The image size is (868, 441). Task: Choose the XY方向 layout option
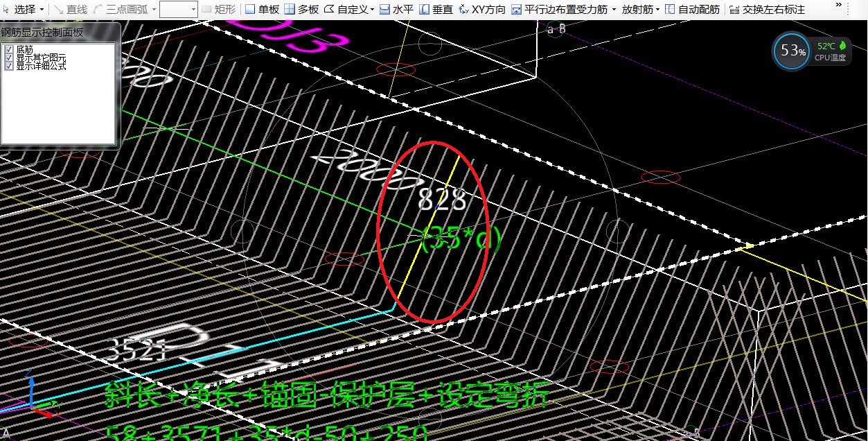[x=482, y=10]
